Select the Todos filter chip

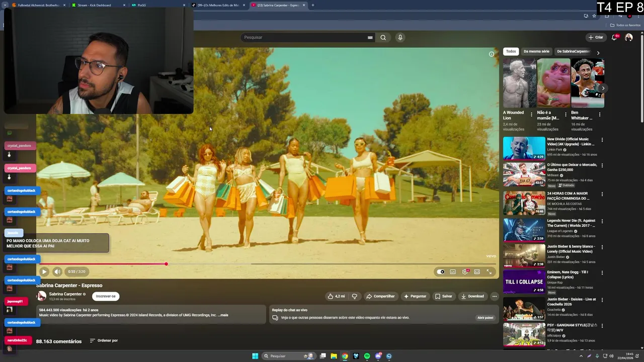click(x=511, y=51)
